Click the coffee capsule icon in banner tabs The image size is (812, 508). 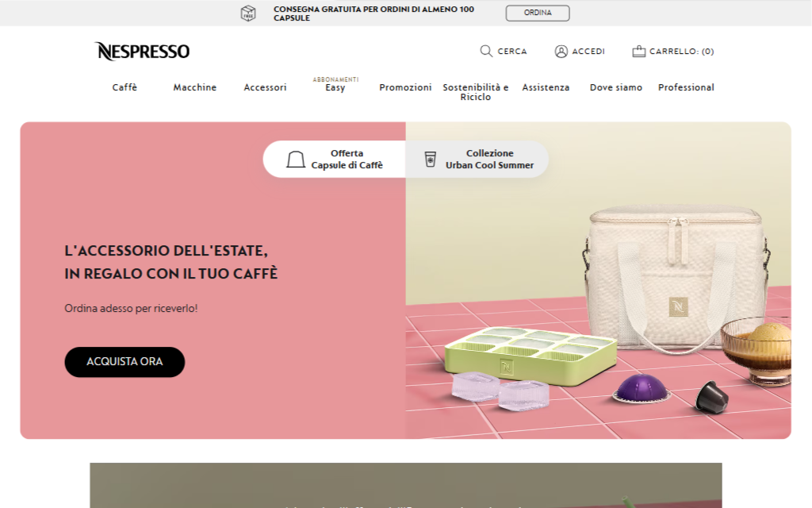coord(296,159)
